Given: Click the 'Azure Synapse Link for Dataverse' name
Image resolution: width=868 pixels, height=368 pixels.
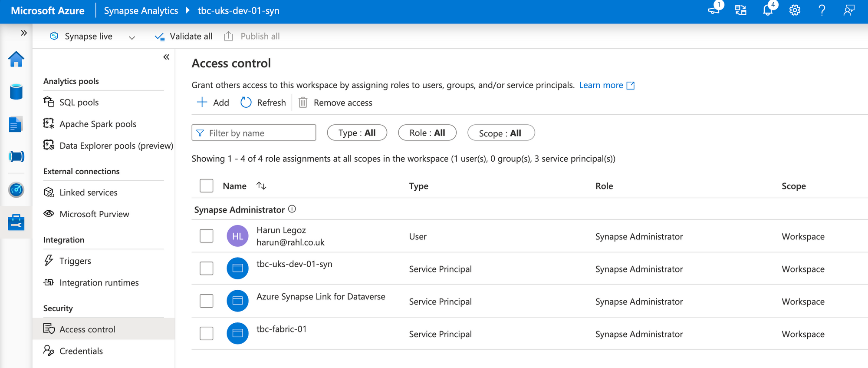Looking at the screenshot, I should click(x=321, y=297).
